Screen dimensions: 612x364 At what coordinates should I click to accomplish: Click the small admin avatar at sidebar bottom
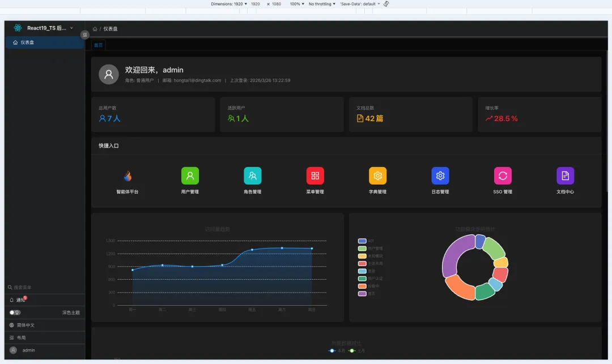[13, 350]
